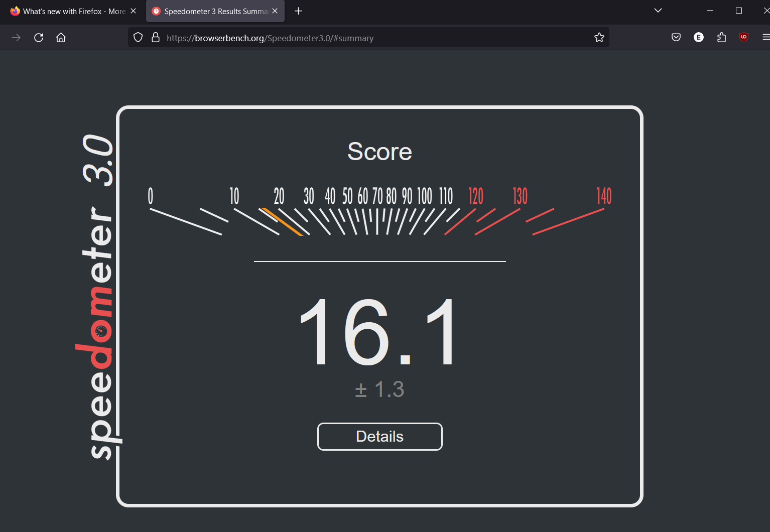Click the red 130 gauge label
The image size is (770, 532).
click(x=520, y=196)
